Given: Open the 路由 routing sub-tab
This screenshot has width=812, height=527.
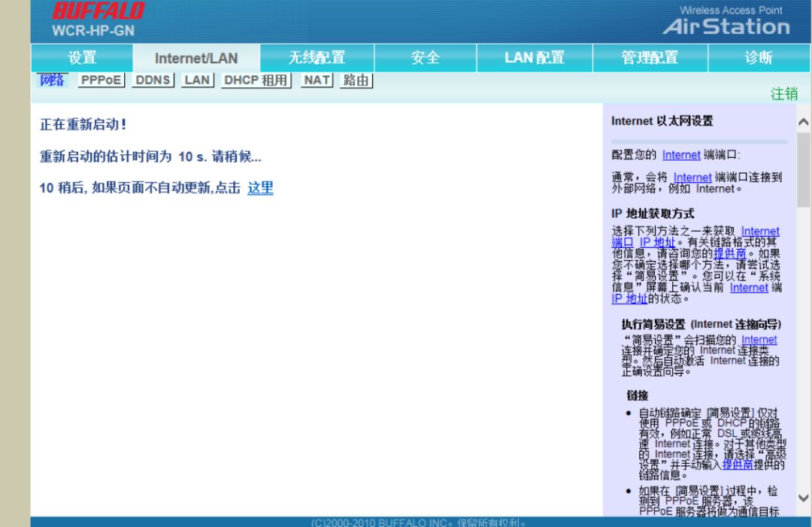Looking at the screenshot, I should coord(355,80).
